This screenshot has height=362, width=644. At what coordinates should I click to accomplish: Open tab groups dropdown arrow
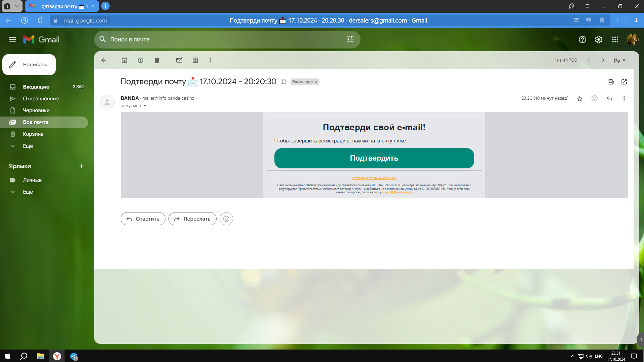click(17, 6)
